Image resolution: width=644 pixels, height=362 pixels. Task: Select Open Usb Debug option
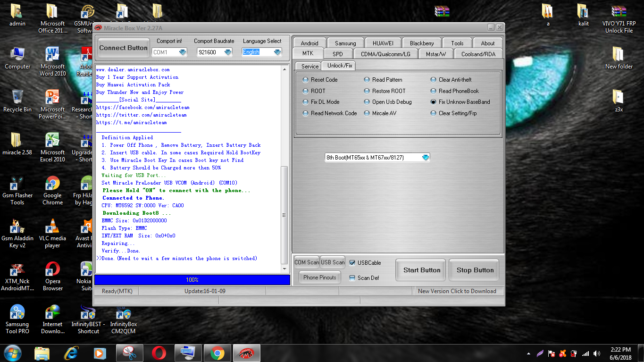tap(388, 102)
